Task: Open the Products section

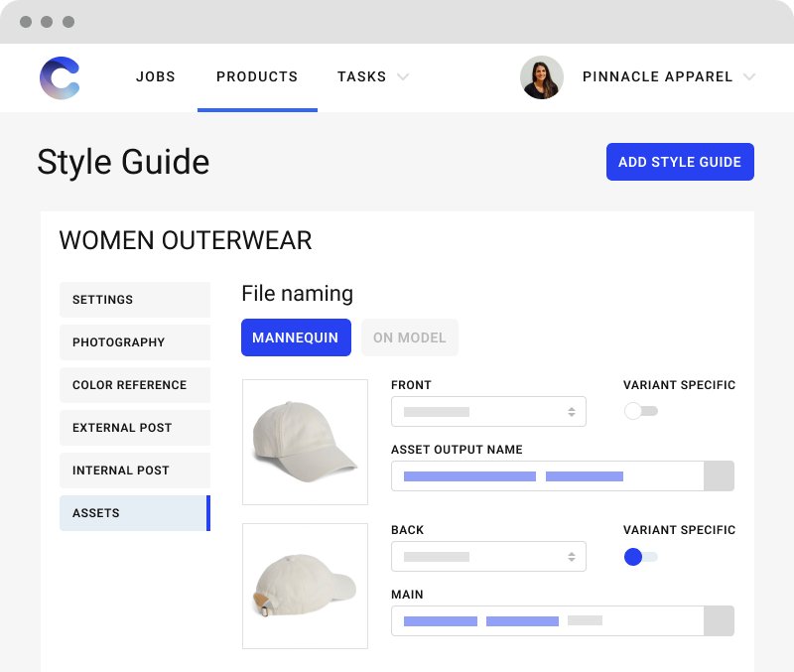Action: pos(257,76)
